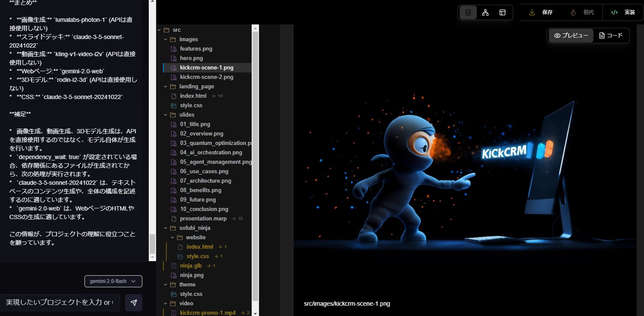This screenshot has width=644, height=316.
Task: Select the file view icon in top toolbar
Action: [x=468, y=12]
